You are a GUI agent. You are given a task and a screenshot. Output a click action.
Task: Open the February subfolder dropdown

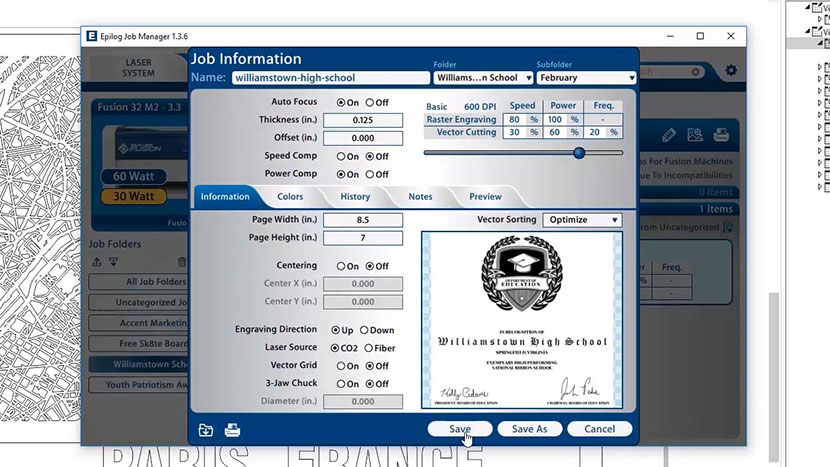[586, 78]
